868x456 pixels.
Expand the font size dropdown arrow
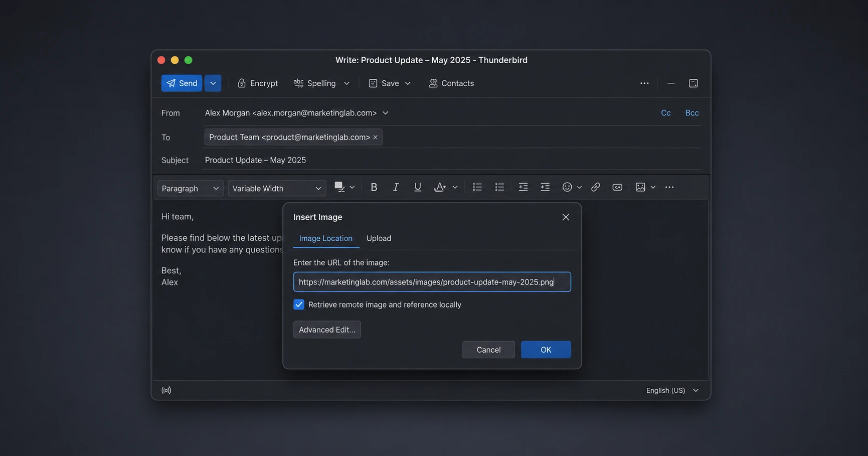(455, 187)
